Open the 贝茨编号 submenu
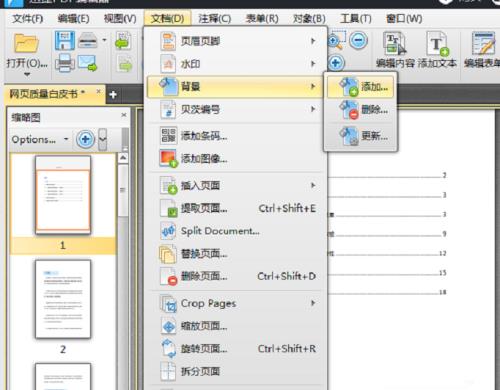This screenshot has width=500, height=390. (236, 109)
